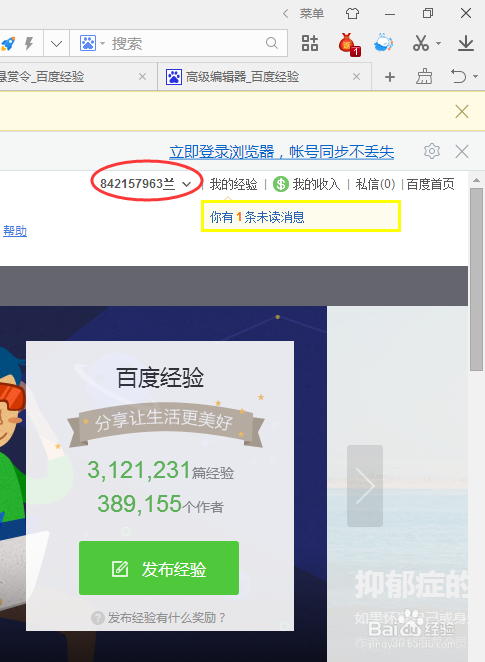
Task: Open a new tab with plus
Action: 390,77
